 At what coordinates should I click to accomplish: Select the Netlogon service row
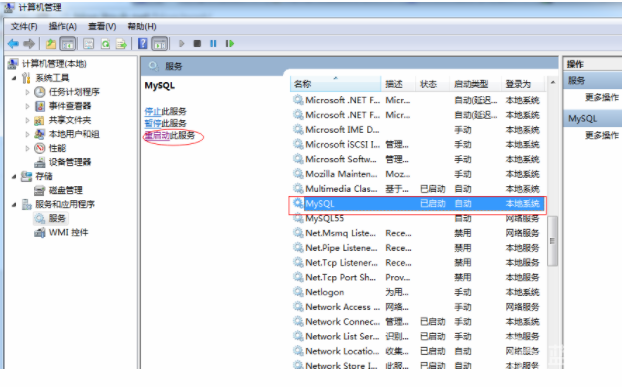click(417, 292)
